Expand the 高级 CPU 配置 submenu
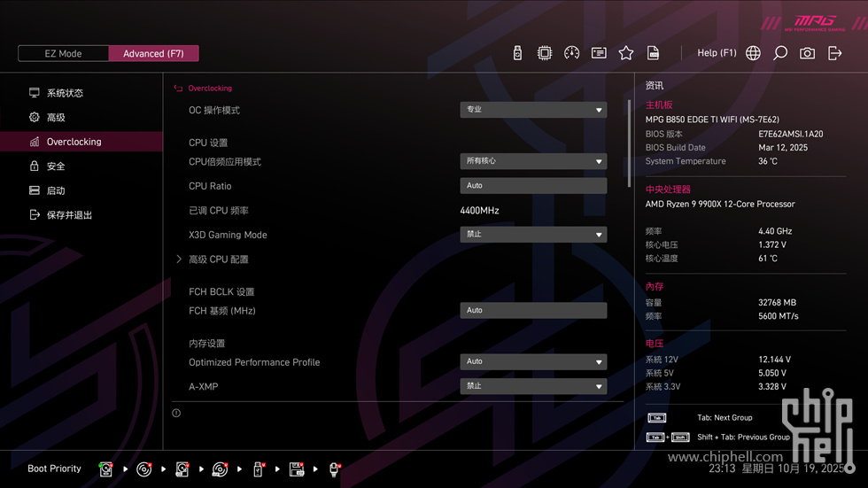The height and width of the screenshot is (488, 868). 218,259
